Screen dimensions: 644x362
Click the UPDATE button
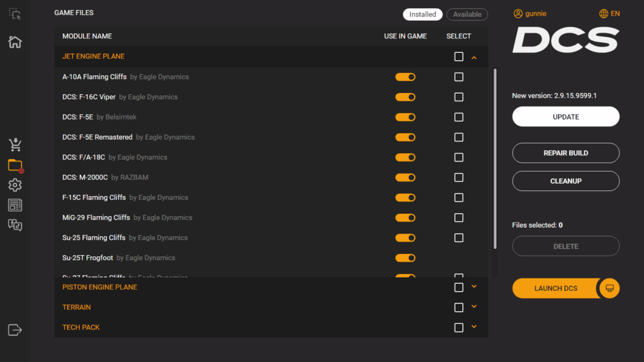click(565, 116)
